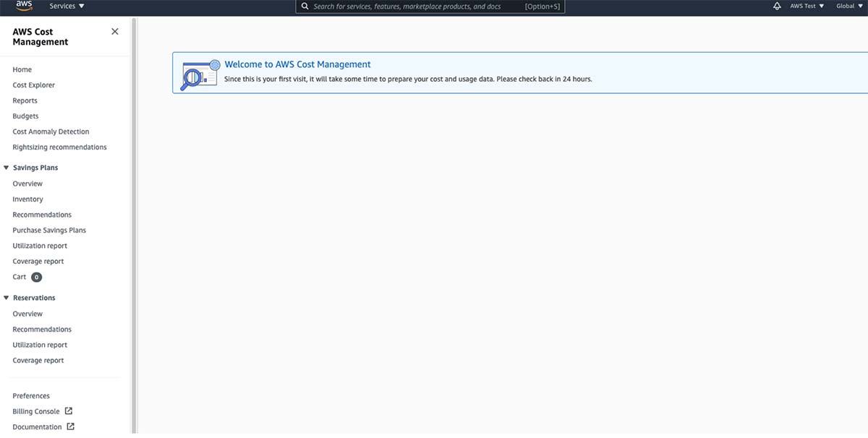
Task: Click the Purchase Savings Plans link
Action: (x=49, y=231)
